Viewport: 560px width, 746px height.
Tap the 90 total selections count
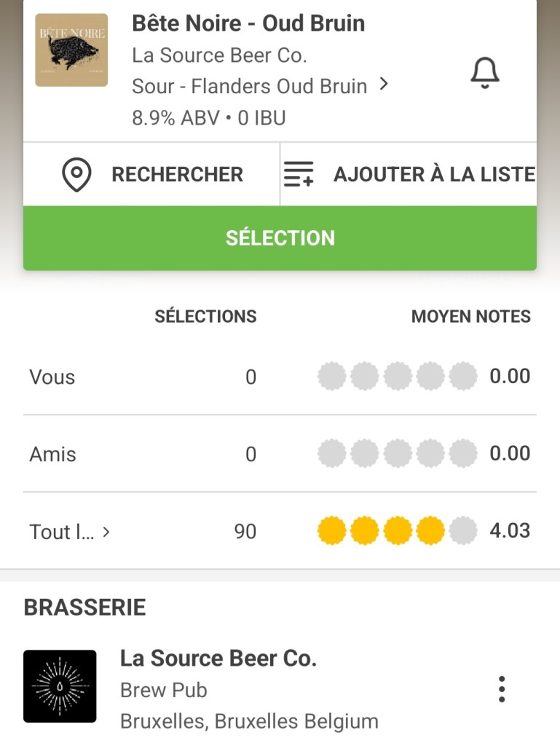point(245,532)
